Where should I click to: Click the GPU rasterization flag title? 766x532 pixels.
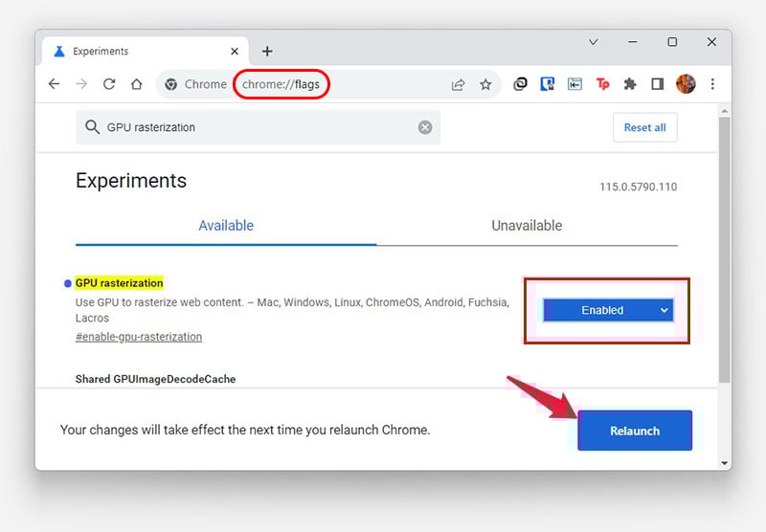(x=119, y=283)
